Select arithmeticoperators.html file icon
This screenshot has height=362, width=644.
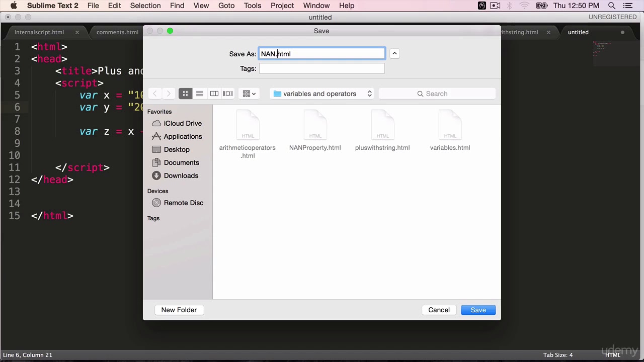click(248, 126)
